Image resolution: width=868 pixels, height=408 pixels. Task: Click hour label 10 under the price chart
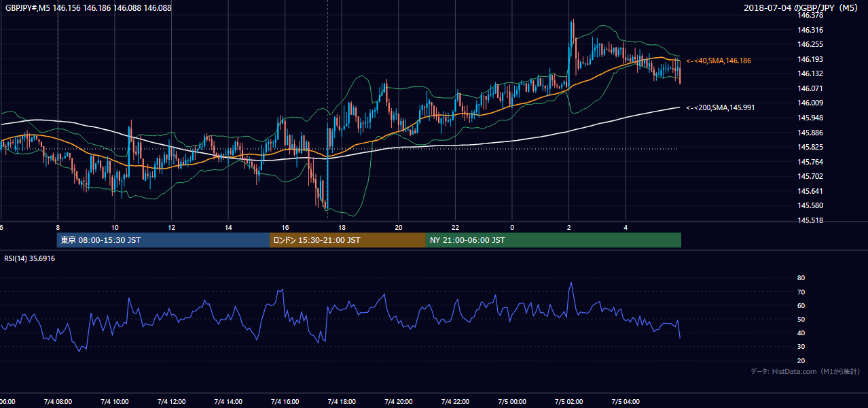click(115, 228)
